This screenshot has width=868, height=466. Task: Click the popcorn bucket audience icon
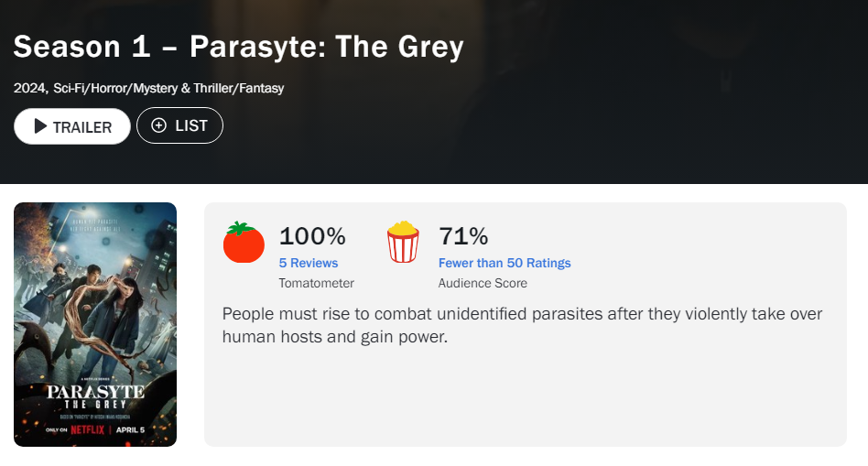coord(403,243)
